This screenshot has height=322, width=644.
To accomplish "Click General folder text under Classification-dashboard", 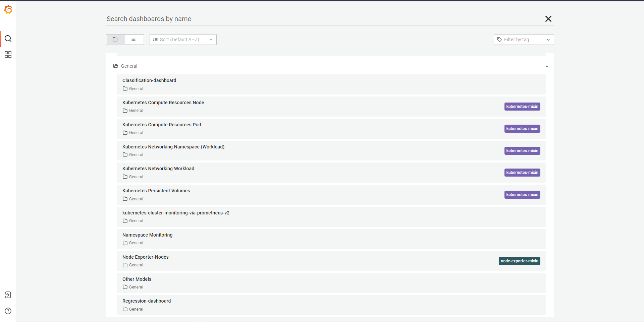I will tap(136, 89).
